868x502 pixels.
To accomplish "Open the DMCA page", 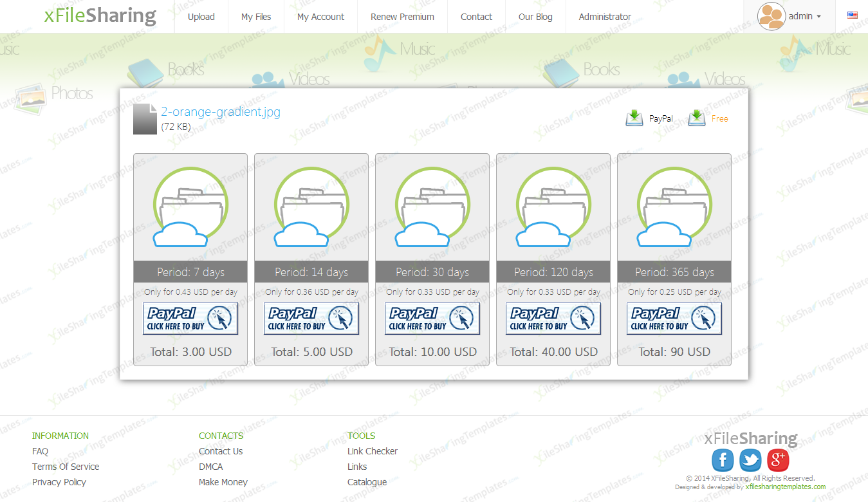I will pyautogui.click(x=210, y=467).
